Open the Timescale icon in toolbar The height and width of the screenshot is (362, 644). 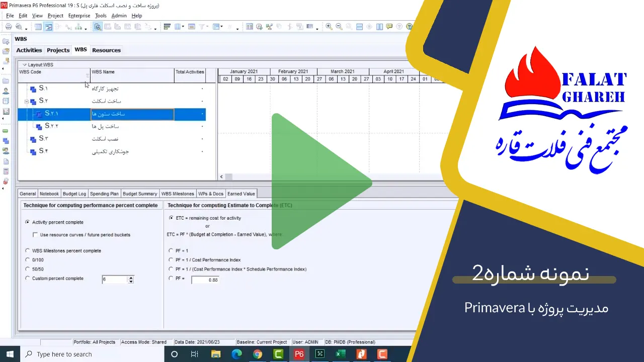coord(191,27)
